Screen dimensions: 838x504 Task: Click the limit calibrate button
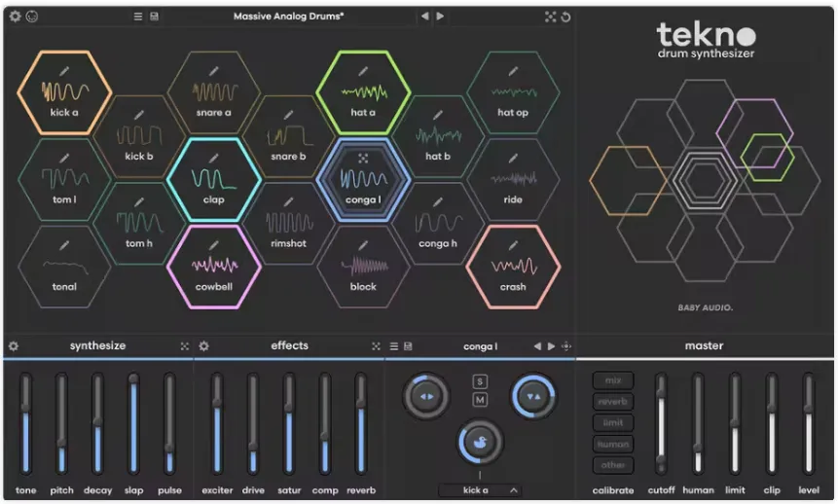point(613,423)
